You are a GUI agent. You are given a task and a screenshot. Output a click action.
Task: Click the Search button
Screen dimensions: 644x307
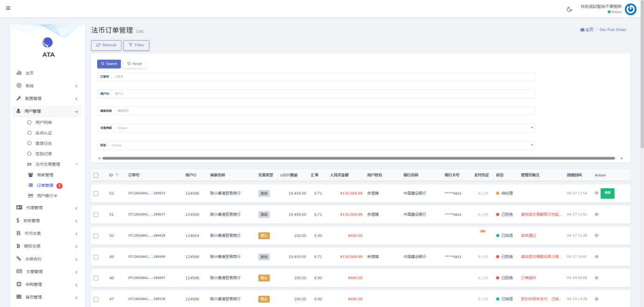coord(108,64)
